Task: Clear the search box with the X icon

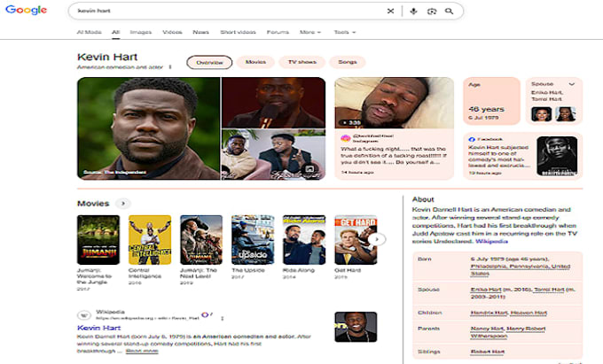Action: pyautogui.click(x=390, y=12)
